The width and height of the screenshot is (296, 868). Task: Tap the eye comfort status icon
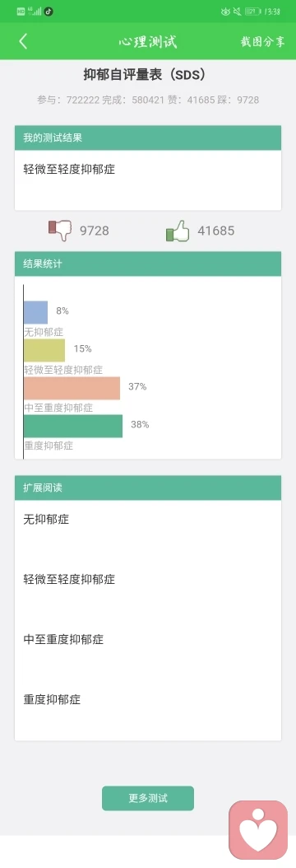[x=225, y=11]
